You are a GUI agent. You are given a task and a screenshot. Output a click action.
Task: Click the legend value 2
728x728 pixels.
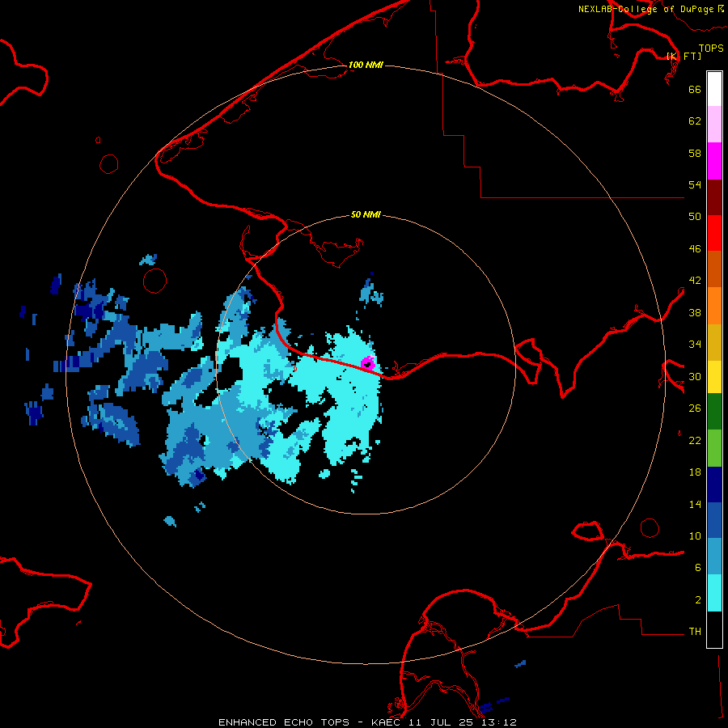(x=698, y=600)
